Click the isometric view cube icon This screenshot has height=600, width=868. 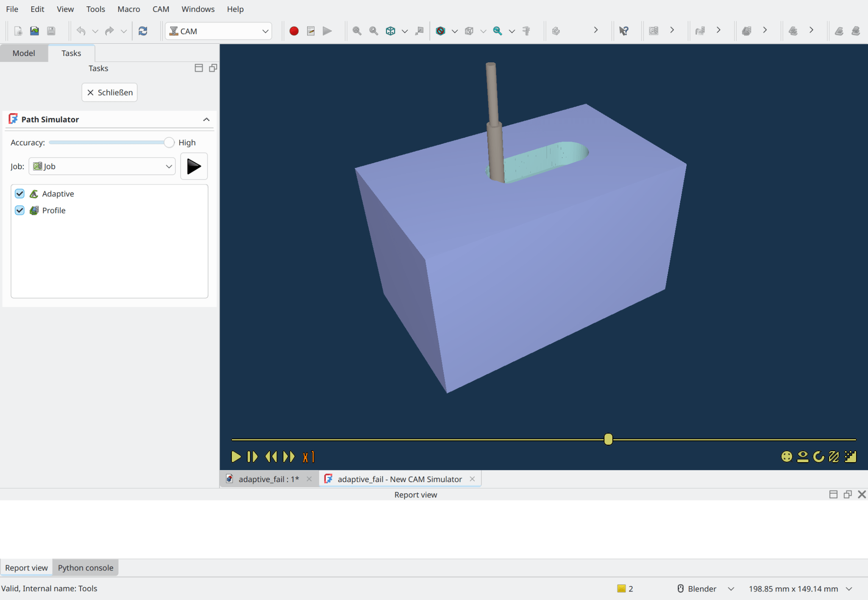point(390,31)
